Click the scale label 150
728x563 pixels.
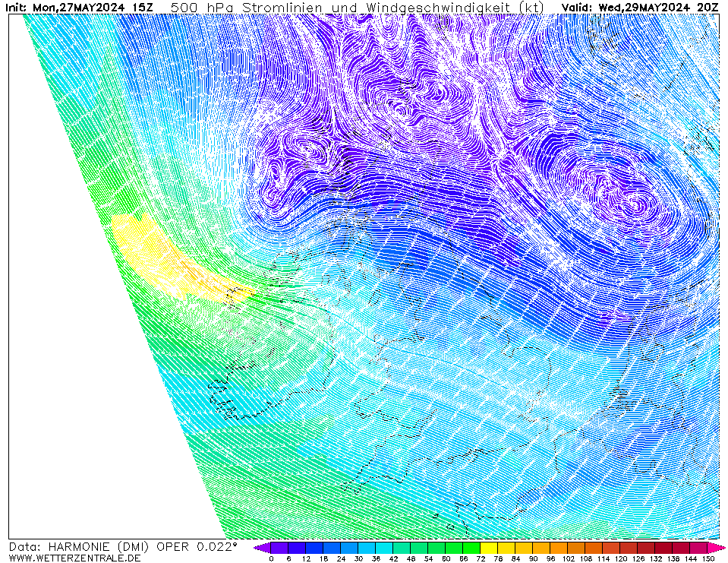[x=708, y=558]
